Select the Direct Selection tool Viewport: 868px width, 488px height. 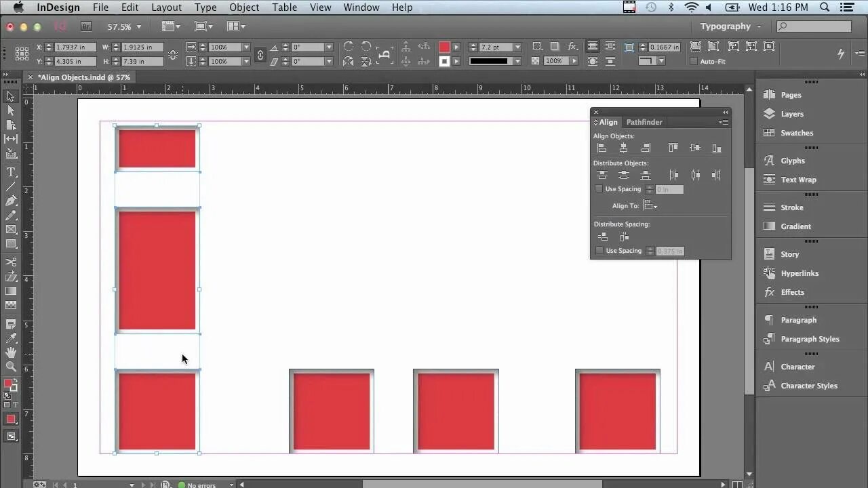(11, 110)
